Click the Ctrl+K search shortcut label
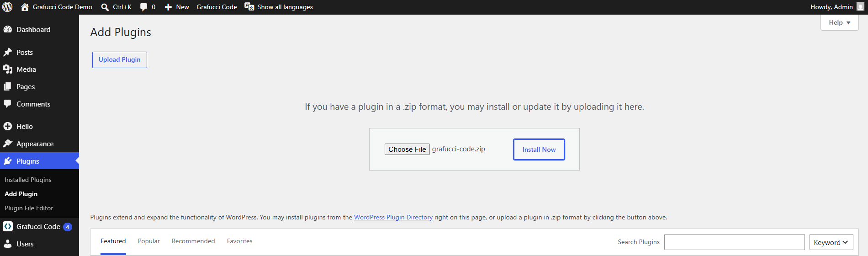 [122, 7]
